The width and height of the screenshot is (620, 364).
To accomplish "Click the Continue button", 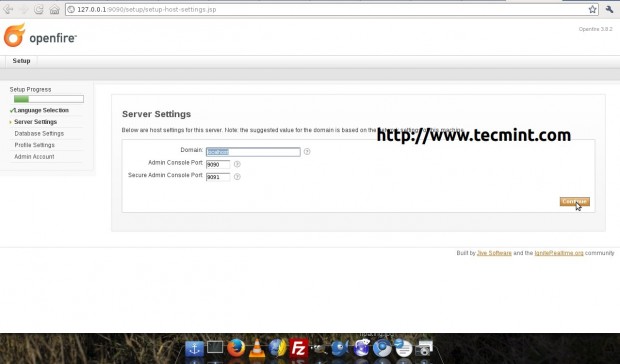I will coord(575,202).
